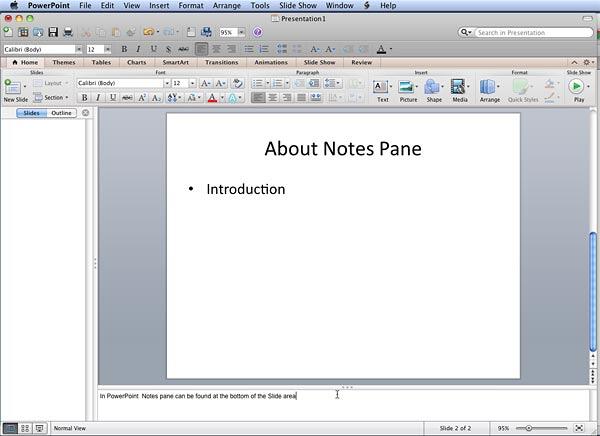The image size is (600, 436).
Task: Expand the zoom percentage dropdown in toolbar
Action: point(241,33)
